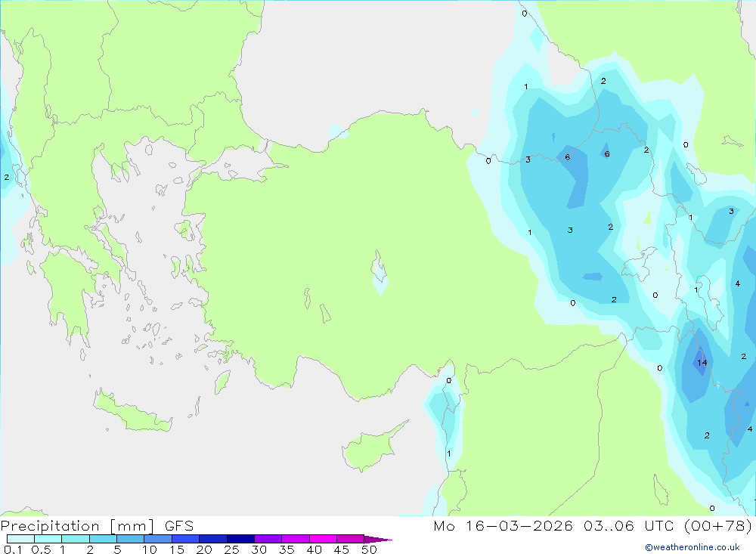Click the legend swatch between 0.1 and 0.5

coord(20,539)
